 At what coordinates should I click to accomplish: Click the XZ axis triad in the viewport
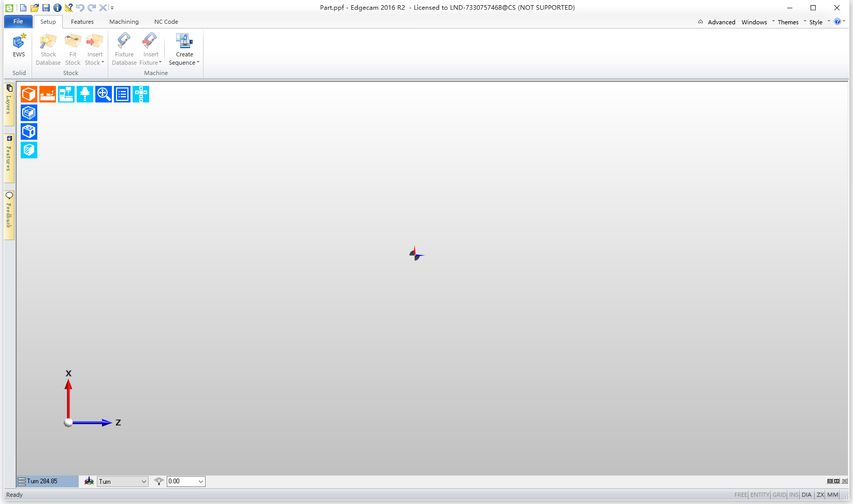coord(92,398)
